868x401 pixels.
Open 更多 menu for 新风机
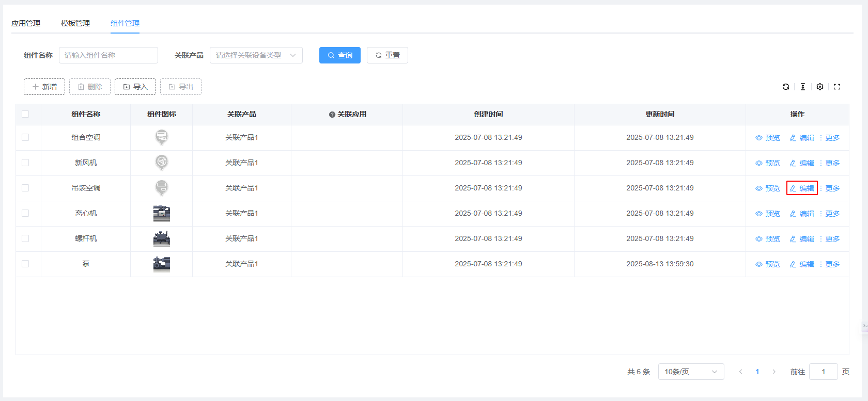[x=830, y=163]
